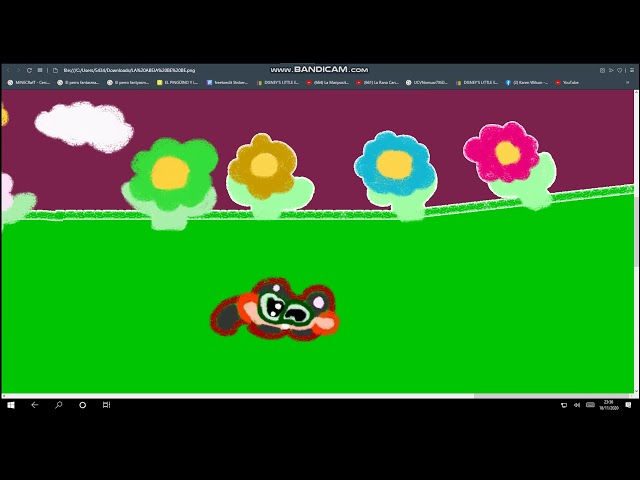The height and width of the screenshot is (480, 640).
Task: Open the 'La Rana Can...' YouTube bookmark
Action: point(377,82)
